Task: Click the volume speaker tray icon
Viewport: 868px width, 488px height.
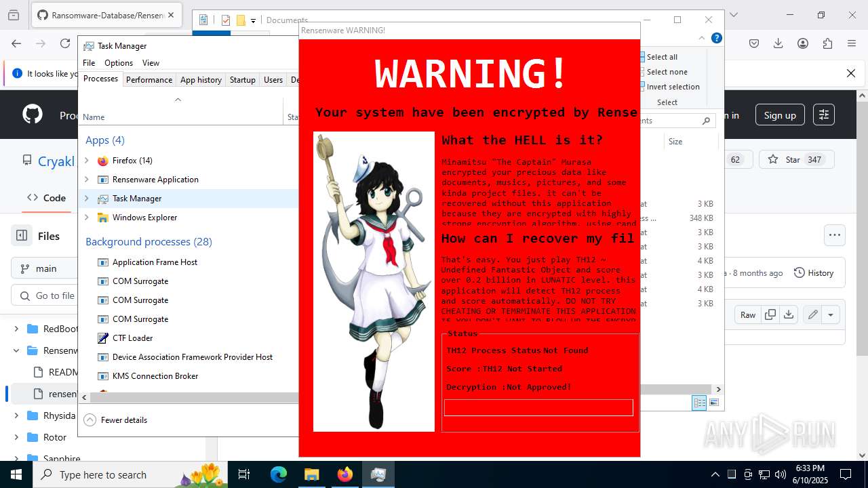Action: point(780,474)
